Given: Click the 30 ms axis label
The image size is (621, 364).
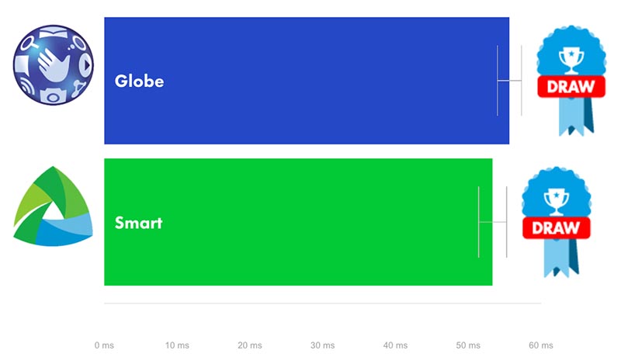Looking at the screenshot, I should (322, 345).
